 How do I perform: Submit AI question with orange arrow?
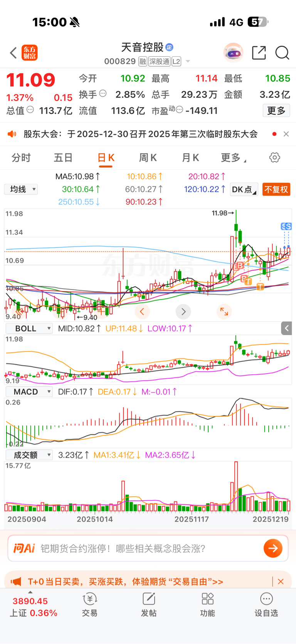pos(273,548)
